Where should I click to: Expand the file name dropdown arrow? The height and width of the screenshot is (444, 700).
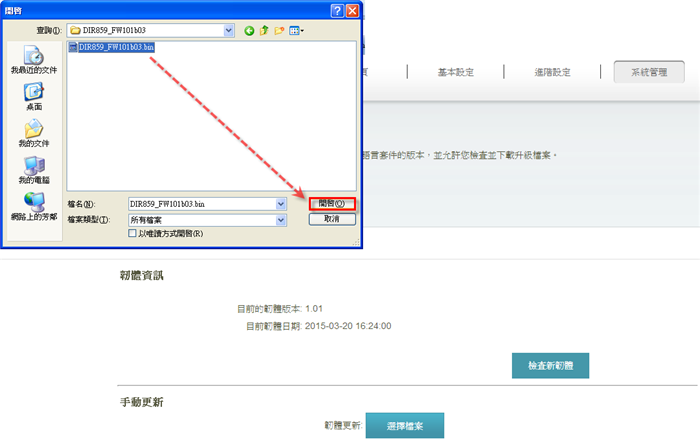[x=281, y=203]
